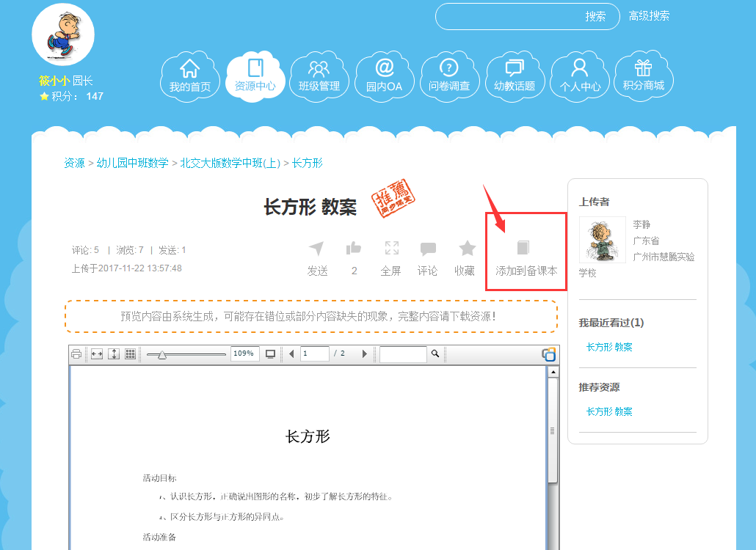Click the upload time 2017-11-22 13:57:48

pyautogui.click(x=139, y=268)
